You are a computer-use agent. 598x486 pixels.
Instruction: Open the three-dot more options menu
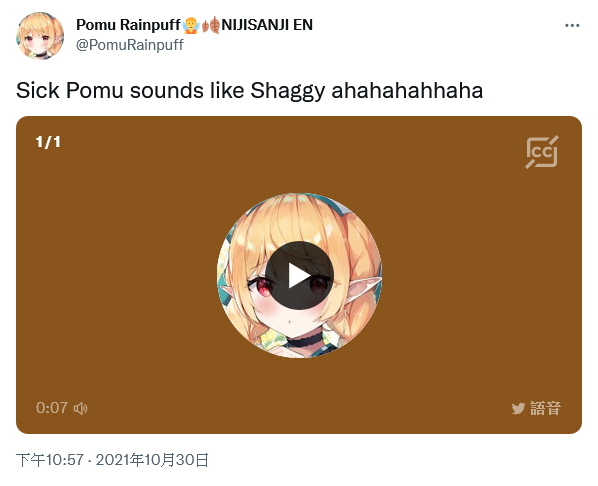point(572,26)
